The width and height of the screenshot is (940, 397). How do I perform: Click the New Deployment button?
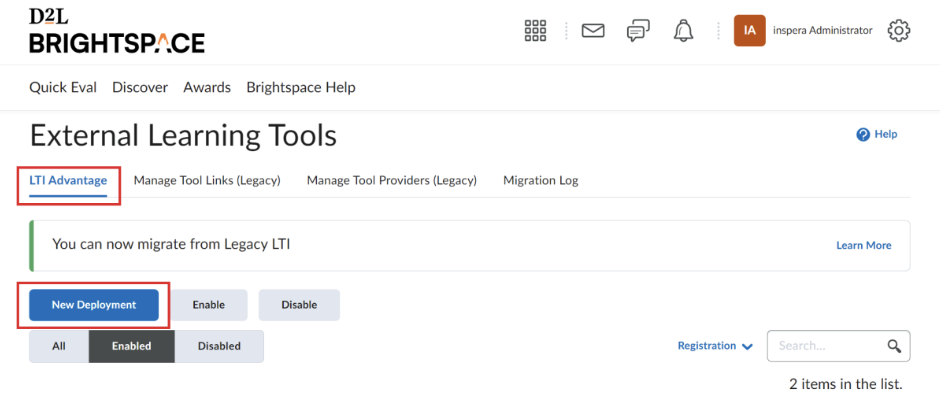pos(94,305)
